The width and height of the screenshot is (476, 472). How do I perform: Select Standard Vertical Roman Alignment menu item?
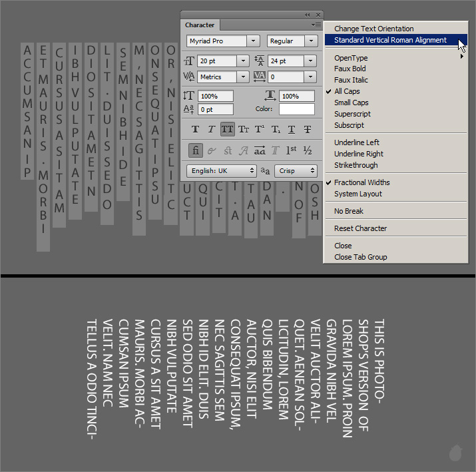(x=390, y=40)
